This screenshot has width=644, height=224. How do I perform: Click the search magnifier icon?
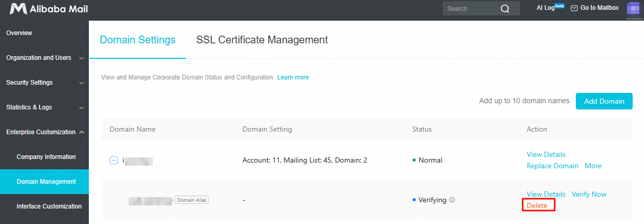click(x=505, y=9)
